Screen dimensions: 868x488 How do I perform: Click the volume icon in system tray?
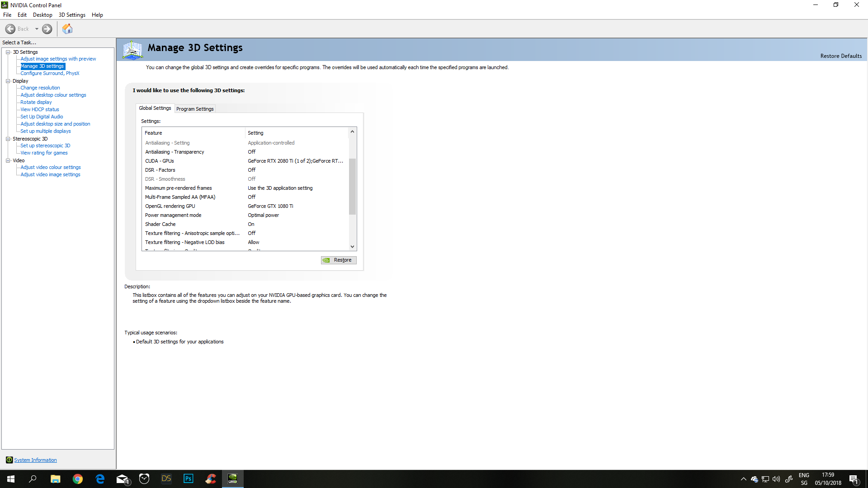(776, 479)
